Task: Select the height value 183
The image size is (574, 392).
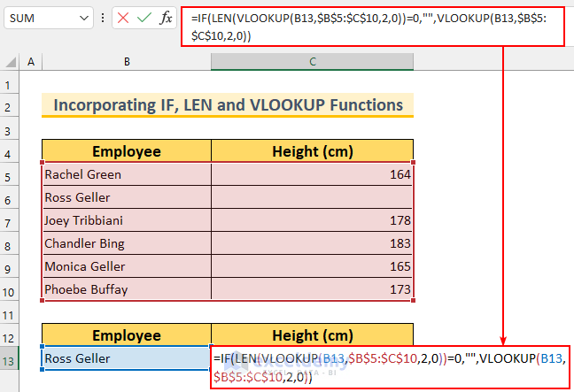Action: 313,243
